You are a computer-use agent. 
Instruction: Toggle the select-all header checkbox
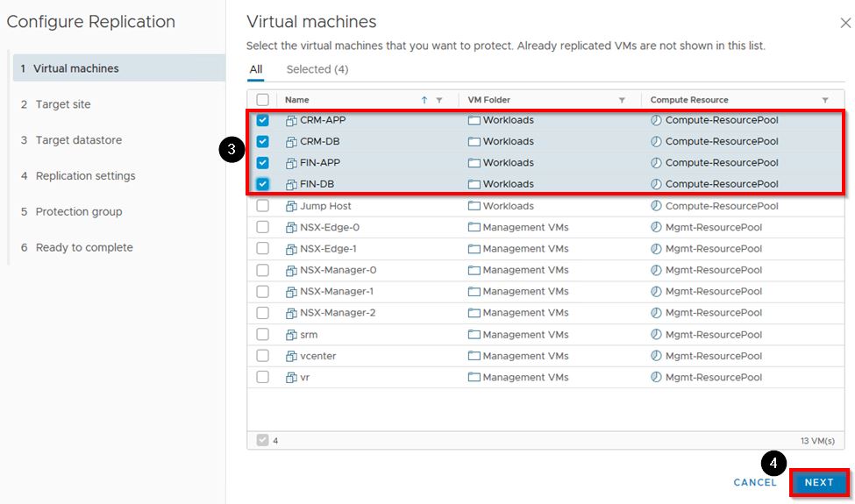(263, 100)
